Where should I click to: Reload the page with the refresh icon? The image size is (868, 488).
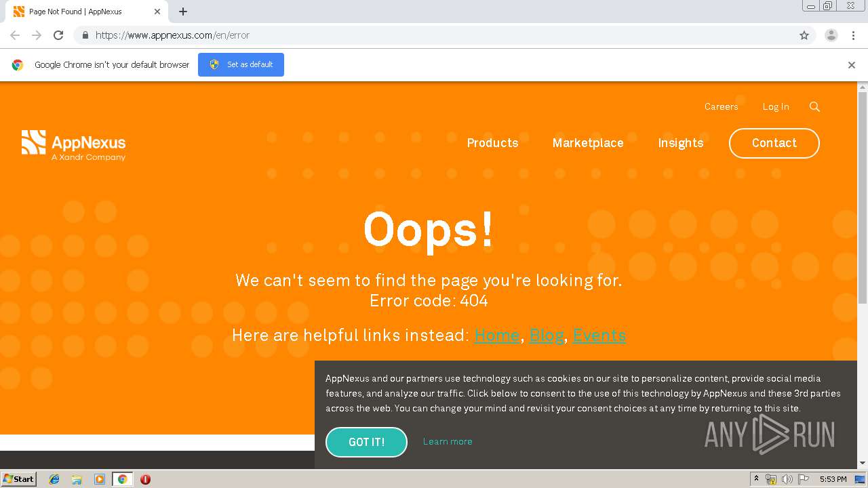coord(58,35)
